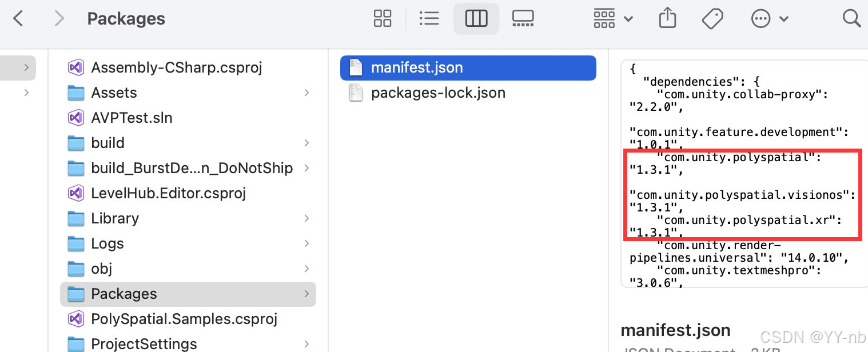
Task: Click the manifest.json title in preview pane
Action: [x=675, y=330]
